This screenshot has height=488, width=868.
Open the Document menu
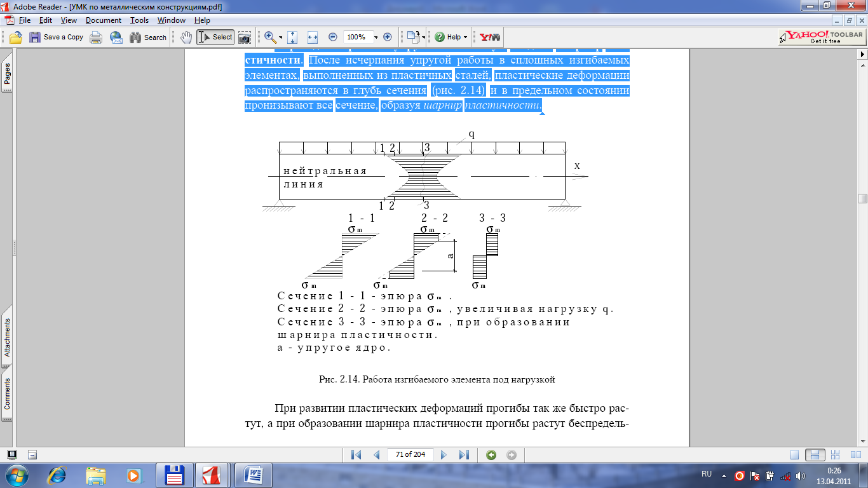pyautogui.click(x=104, y=20)
